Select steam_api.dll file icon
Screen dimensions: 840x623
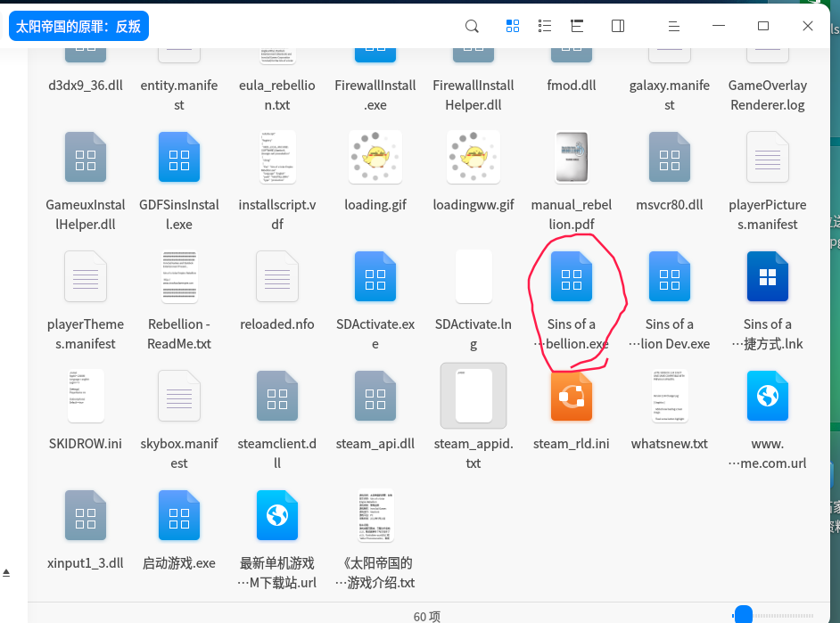375,396
